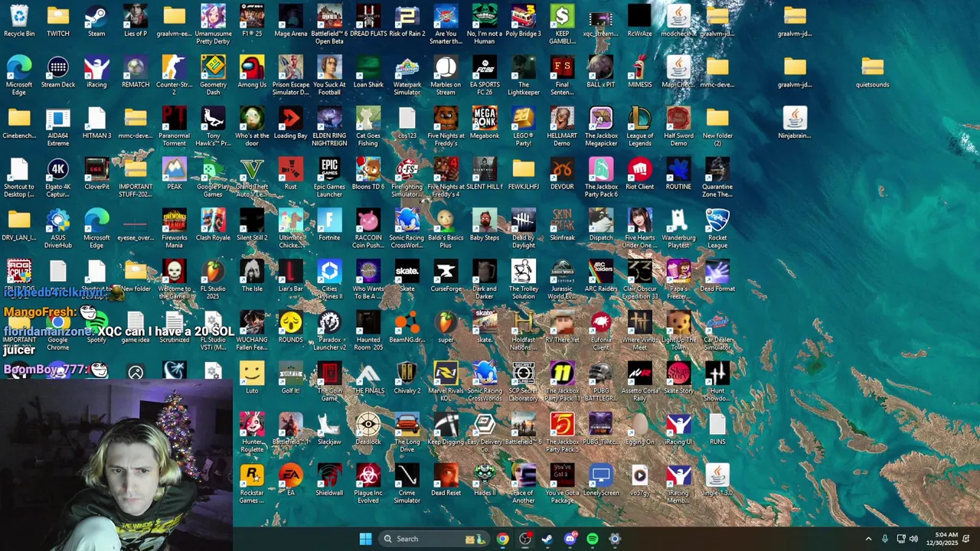980x551 pixels.
Task: Select the LonelyScreen app icon
Action: 601,481
